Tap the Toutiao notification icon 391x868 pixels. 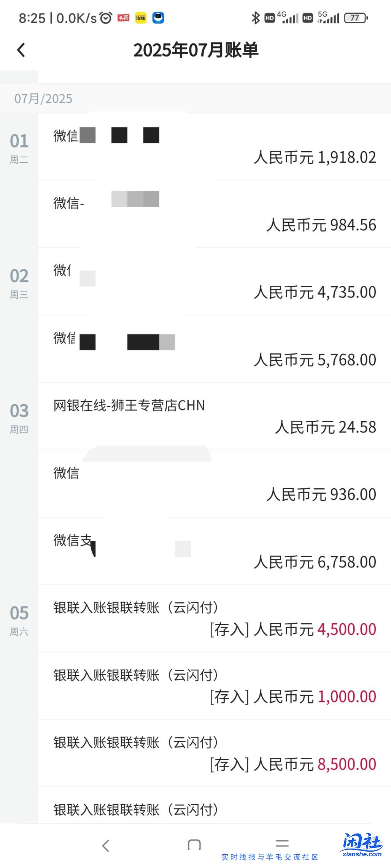[124, 18]
